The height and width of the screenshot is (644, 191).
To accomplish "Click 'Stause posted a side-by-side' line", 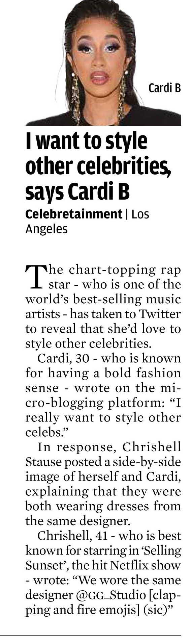I will 103,462.
